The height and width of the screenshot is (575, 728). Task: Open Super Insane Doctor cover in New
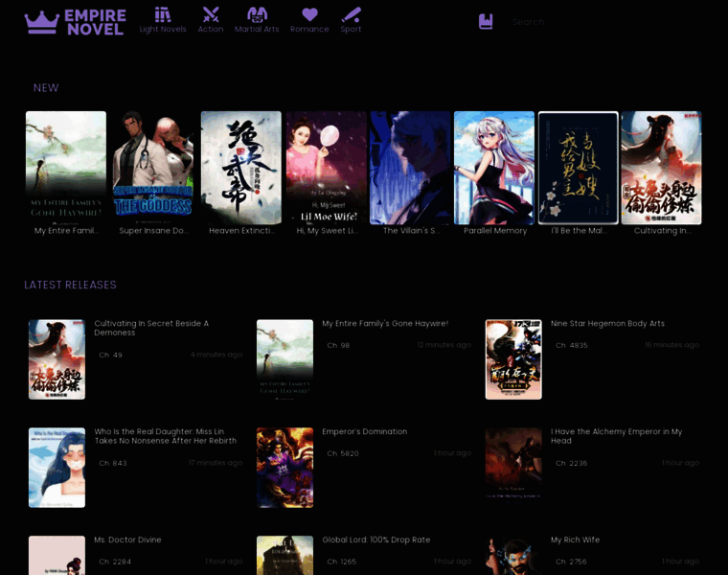[x=153, y=168]
